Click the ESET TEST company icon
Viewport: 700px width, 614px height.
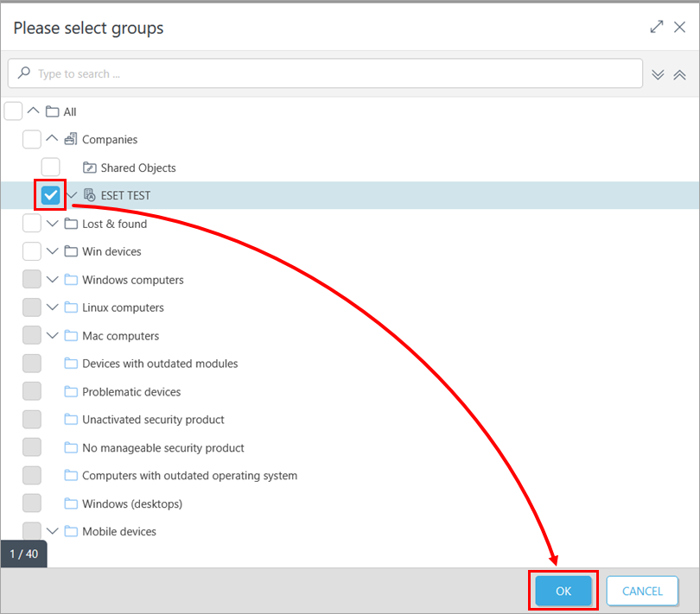pyautogui.click(x=89, y=196)
